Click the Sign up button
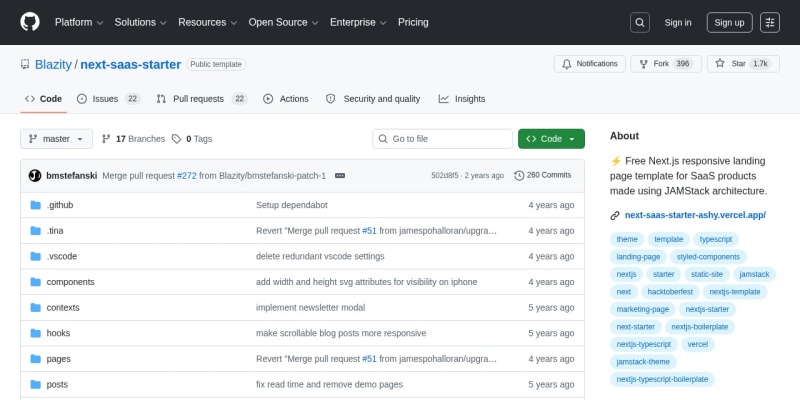The width and height of the screenshot is (800, 400). click(730, 22)
